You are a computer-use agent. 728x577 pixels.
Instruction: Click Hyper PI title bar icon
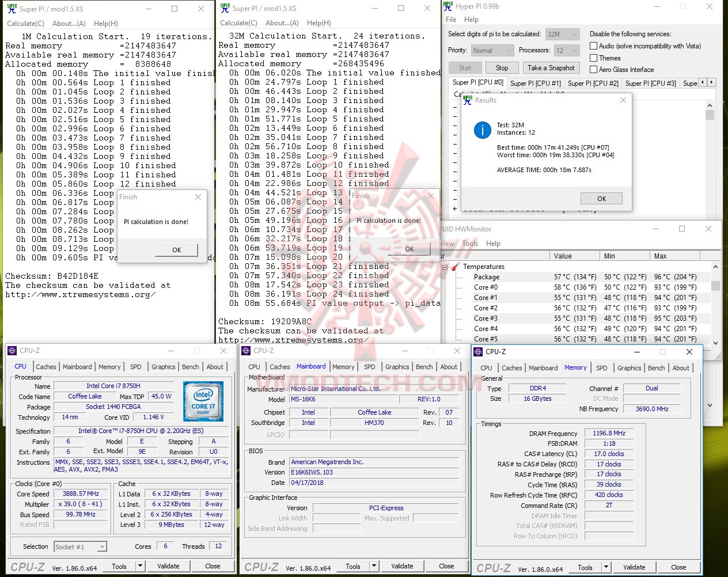click(x=448, y=6)
